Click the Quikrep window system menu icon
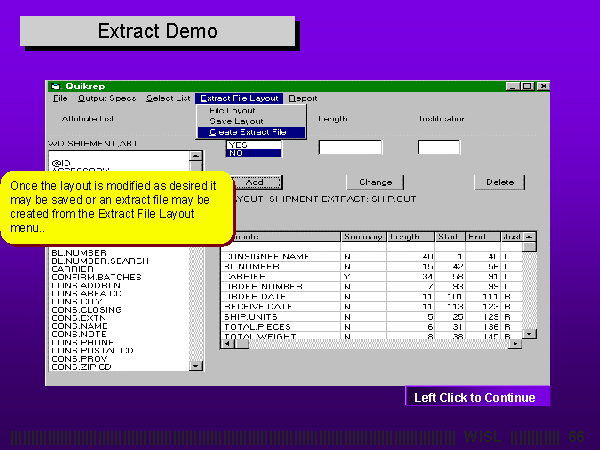Screen dimensions: 600x450 coord(56,86)
